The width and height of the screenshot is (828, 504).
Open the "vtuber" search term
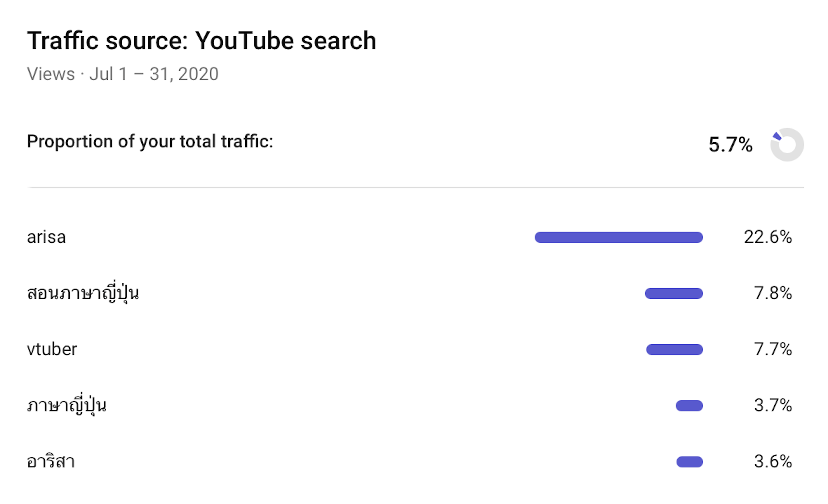tap(52, 349)
